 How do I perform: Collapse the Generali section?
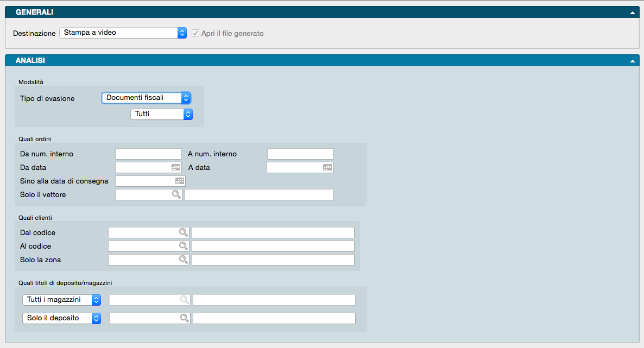[x=632, y=12]
